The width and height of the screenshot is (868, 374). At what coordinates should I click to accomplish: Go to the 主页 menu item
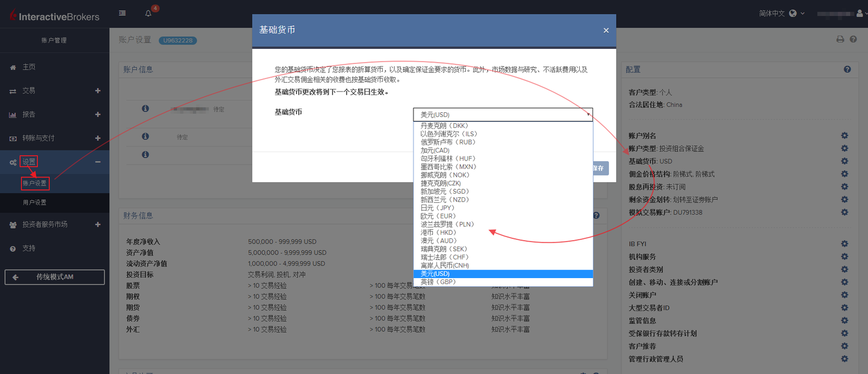[x=30, y=66]
